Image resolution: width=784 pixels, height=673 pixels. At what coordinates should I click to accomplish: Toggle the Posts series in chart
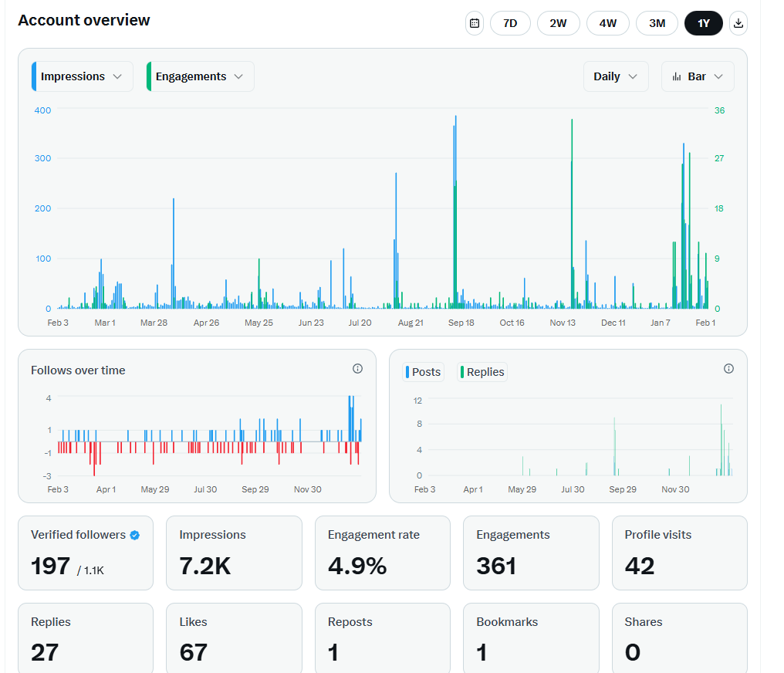[423, 372]
